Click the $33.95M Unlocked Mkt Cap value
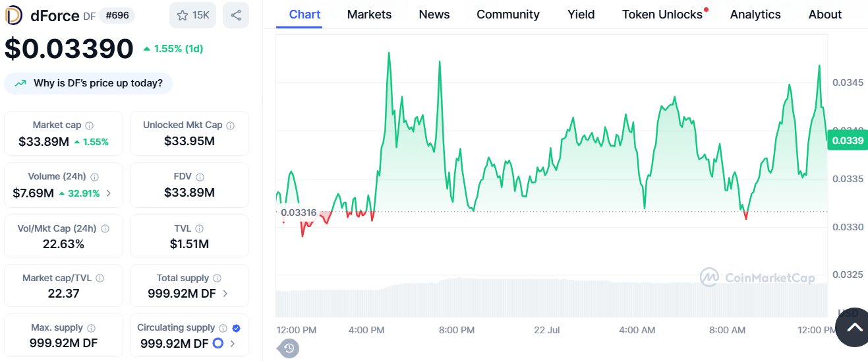 (x=189, y=141)
